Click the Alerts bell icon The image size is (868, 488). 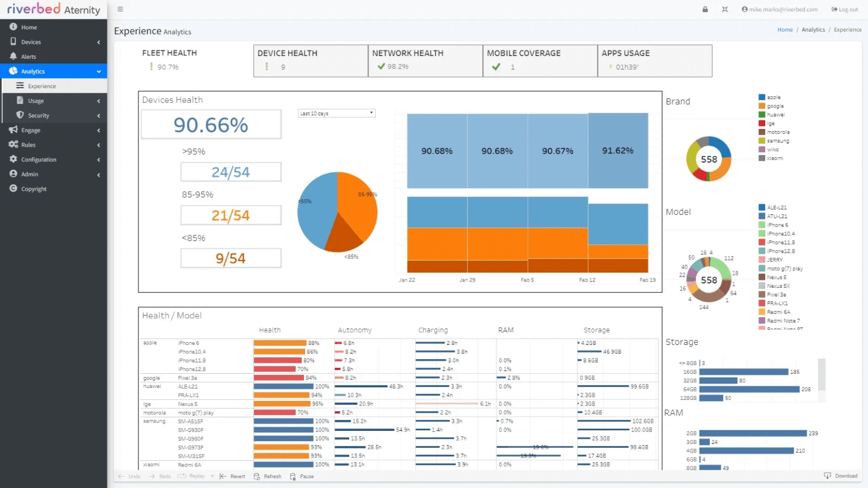click(x=13, y=57)
